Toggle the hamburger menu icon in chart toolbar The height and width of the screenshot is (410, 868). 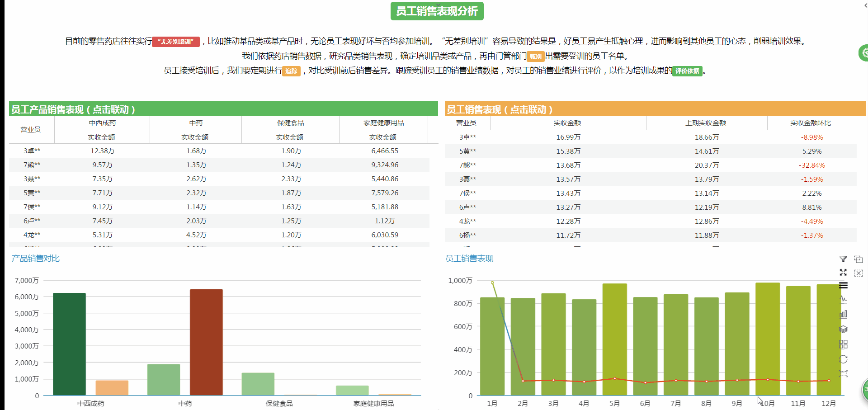[x=843, y=285]
